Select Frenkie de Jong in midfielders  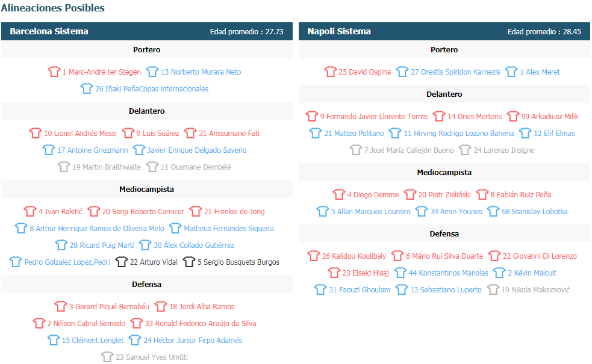pos(234,212)
